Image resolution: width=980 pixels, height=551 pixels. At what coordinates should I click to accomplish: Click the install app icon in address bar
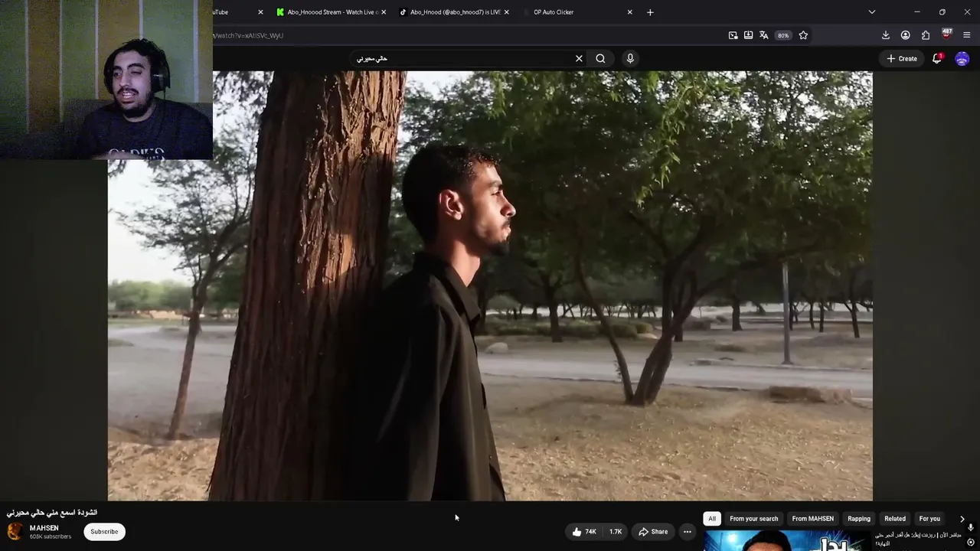pyautogui.click(x=748, y=35)
